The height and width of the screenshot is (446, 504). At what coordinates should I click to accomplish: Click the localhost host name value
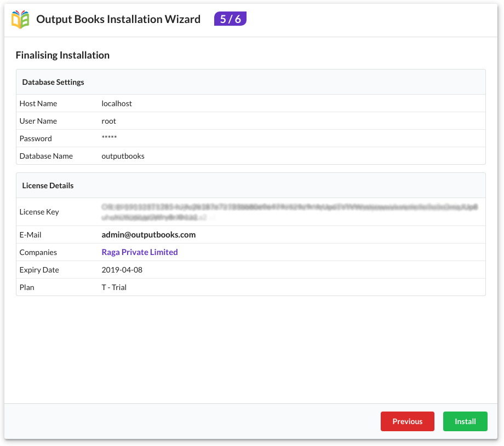[x=117, y=103]
